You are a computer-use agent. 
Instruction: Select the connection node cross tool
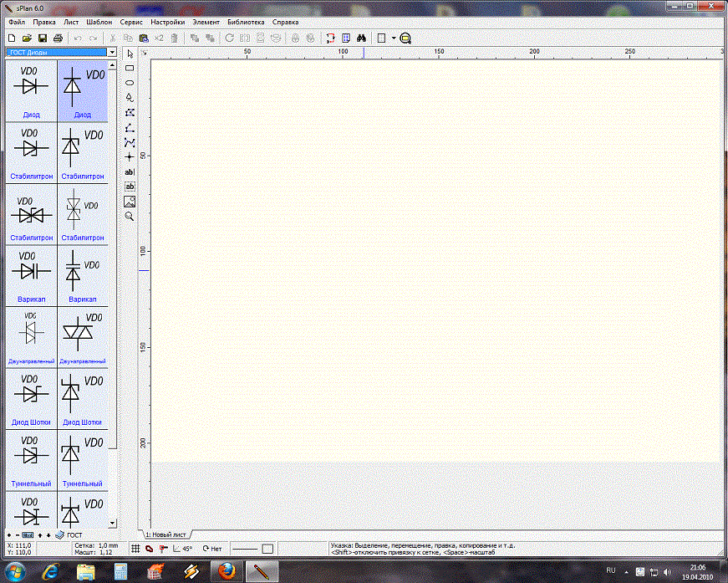(x=130, y=156)
